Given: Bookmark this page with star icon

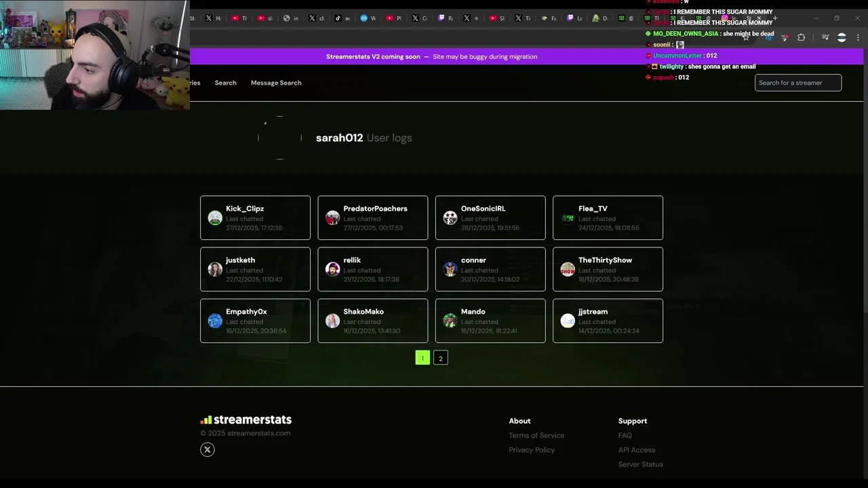Looking at the screenshot, I should click(745, 38).
